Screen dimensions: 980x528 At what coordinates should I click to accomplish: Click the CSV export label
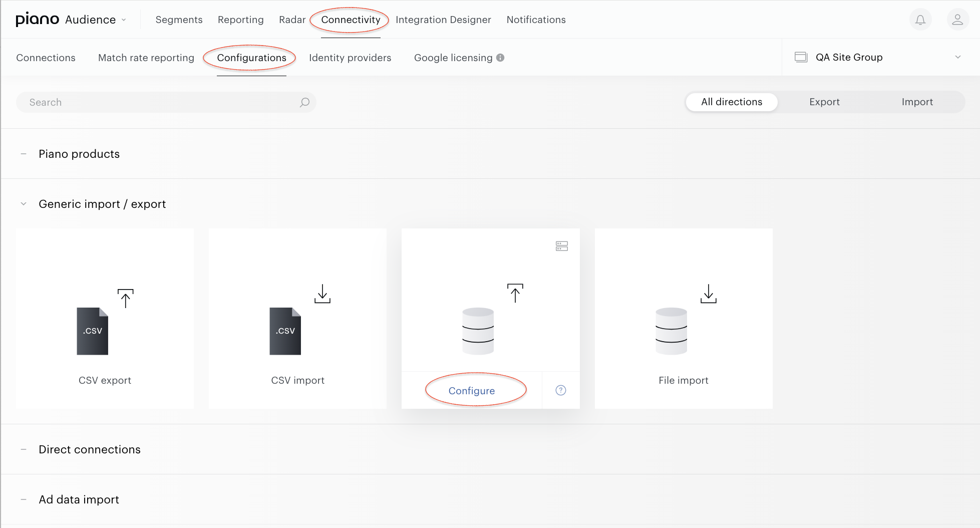(x=105, y=380)
